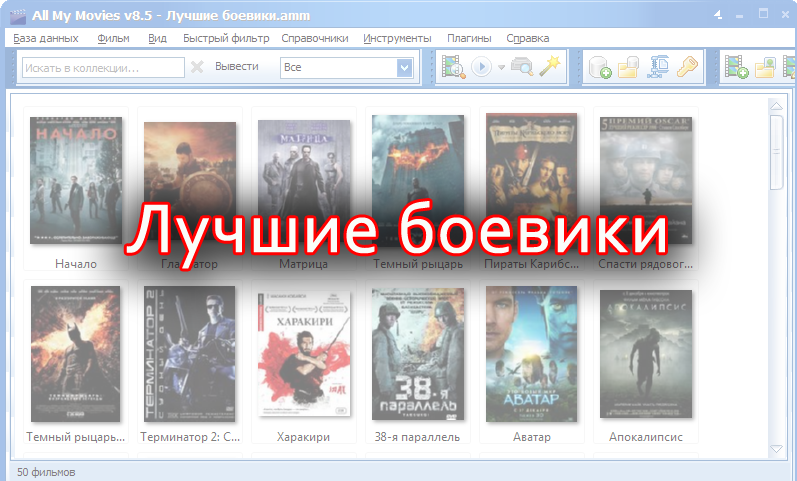Image resolution: width=797 pixels, height=481 pixels.
Task: Launch the magic wand wizard tool
Action: (x=549, y=67)
